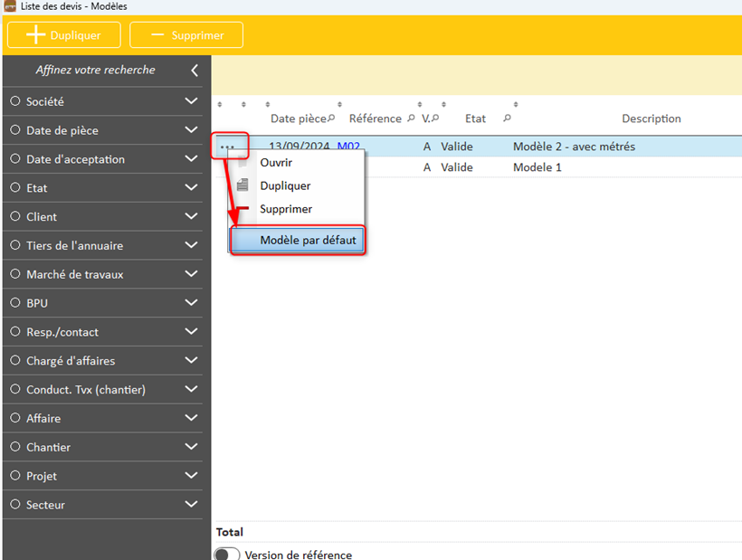The height and width of the screenshot is (560, 742).
Task: Expand the Chargé d'affaires filter chevron
Action: [191, 360]
